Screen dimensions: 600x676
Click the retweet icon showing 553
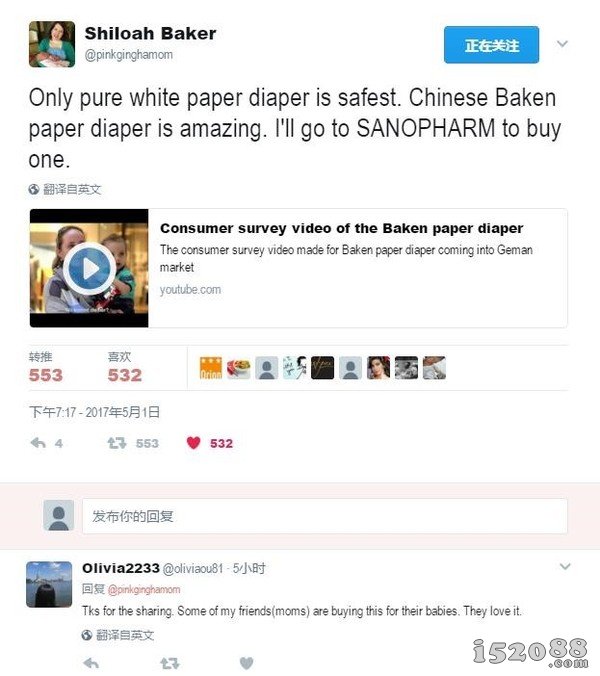116,443
